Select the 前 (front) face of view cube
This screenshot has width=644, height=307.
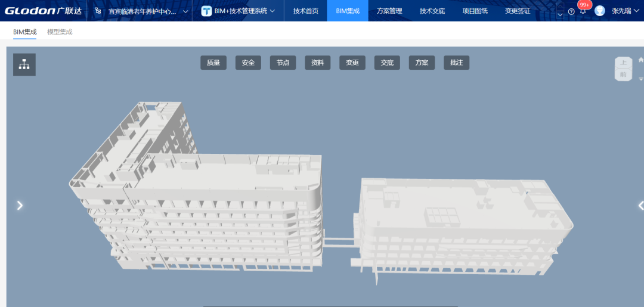(x=623, y=75)
